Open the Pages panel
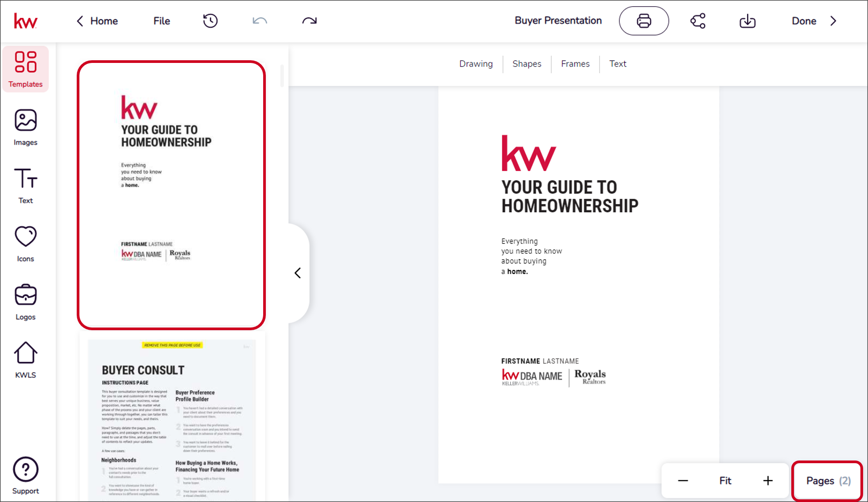The image size is (868, 502). coord(829,481)
